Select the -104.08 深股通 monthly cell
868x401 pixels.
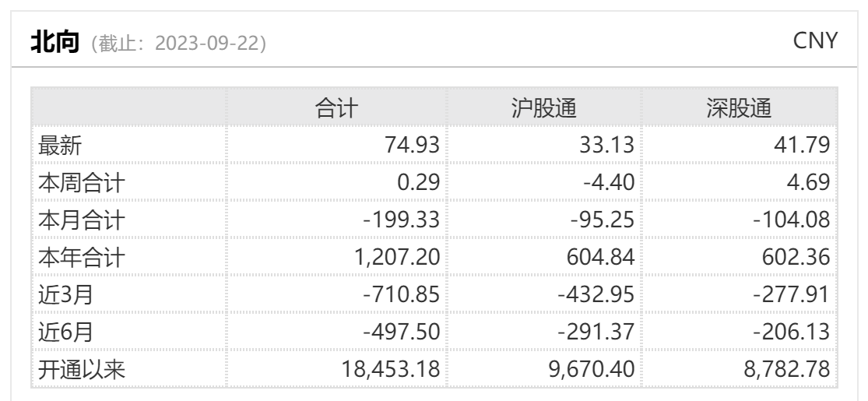coord(792,220)
